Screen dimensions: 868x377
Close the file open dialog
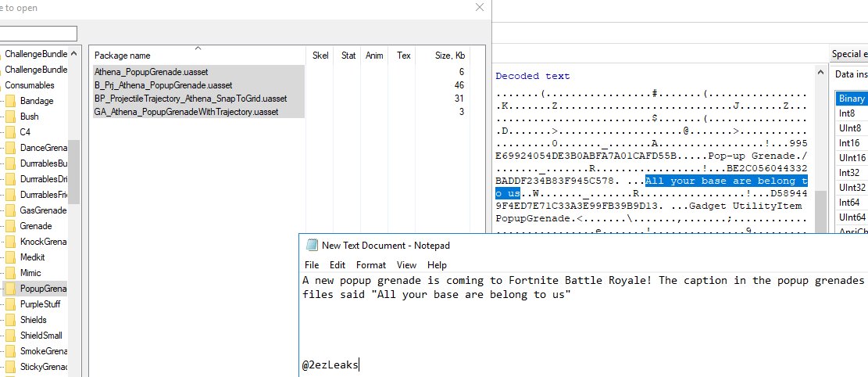(x=480, y=7)
